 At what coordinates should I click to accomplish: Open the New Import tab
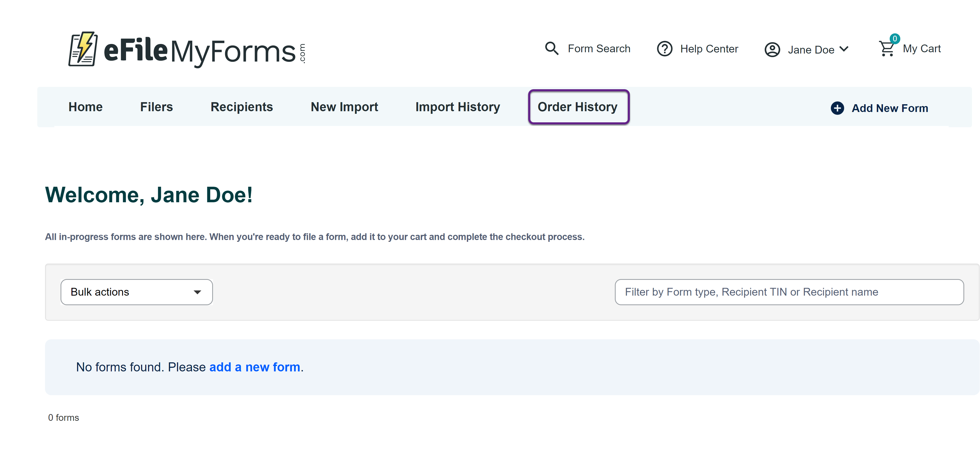point(344,107)
